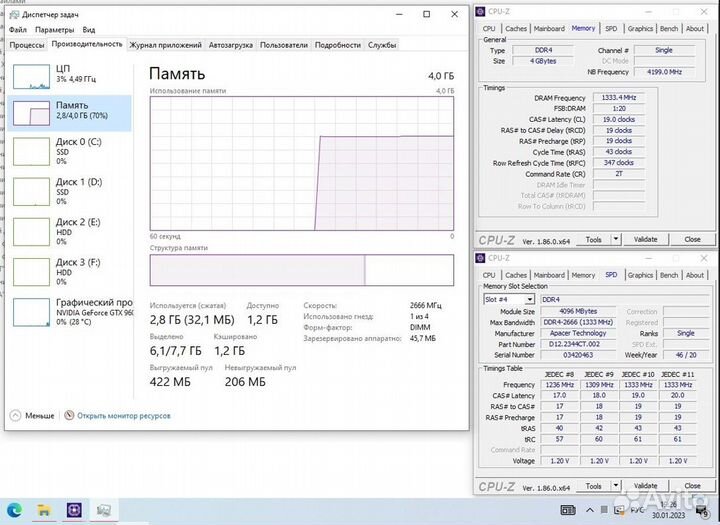This screenshot has width=720, height=525.
Task: Open Mainboard tab in upper CPU-Z
Action: (x=549, y=28)
